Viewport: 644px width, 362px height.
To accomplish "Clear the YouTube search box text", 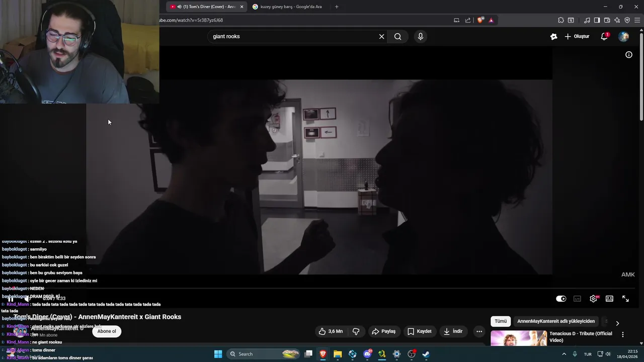I will pyautogui.click(x=381, y=36).
